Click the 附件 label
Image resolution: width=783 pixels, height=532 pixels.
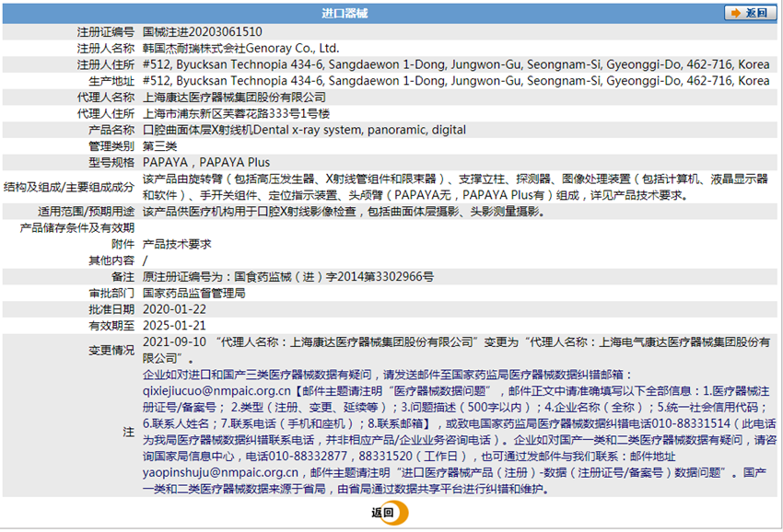[123, 244]
